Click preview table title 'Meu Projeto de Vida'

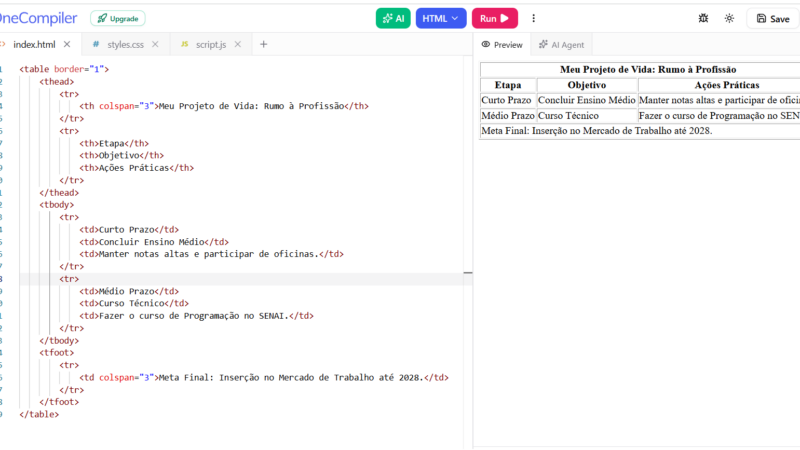648,69
